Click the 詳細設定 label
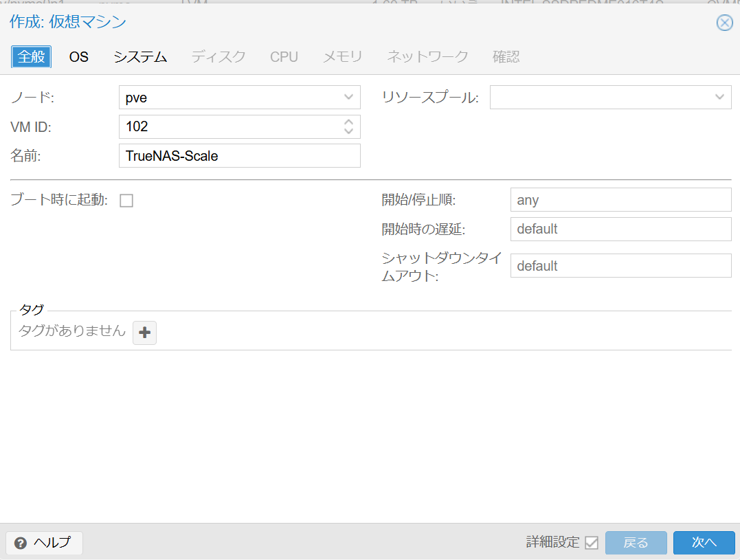Screen dimensions: 740x560 click(552, 543)
